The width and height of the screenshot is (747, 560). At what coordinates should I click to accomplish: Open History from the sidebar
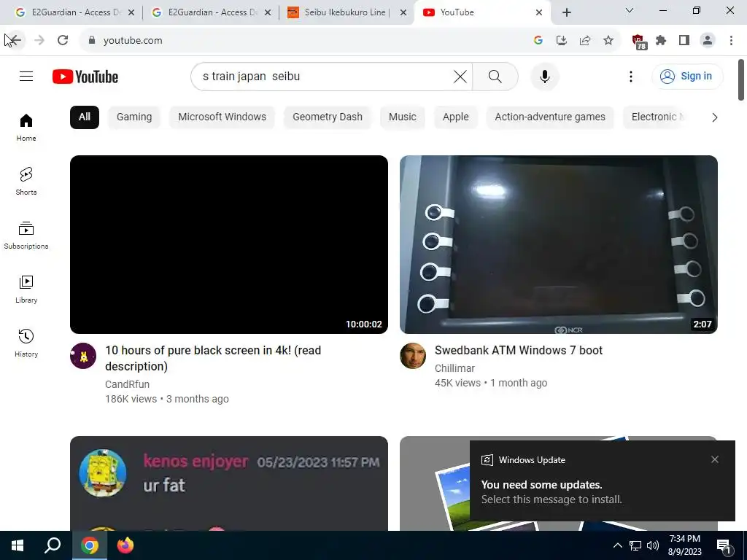pyautogui.click(x=26, y=343)
